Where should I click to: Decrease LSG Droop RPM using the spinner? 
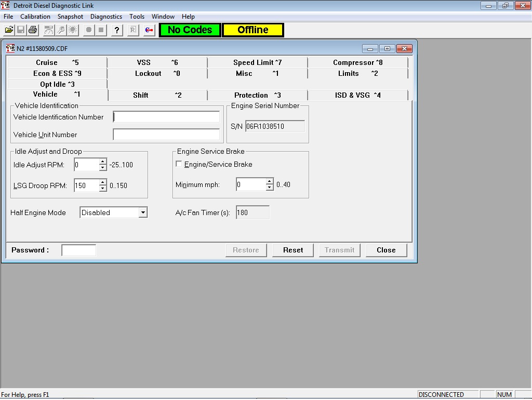click(102, 188)
